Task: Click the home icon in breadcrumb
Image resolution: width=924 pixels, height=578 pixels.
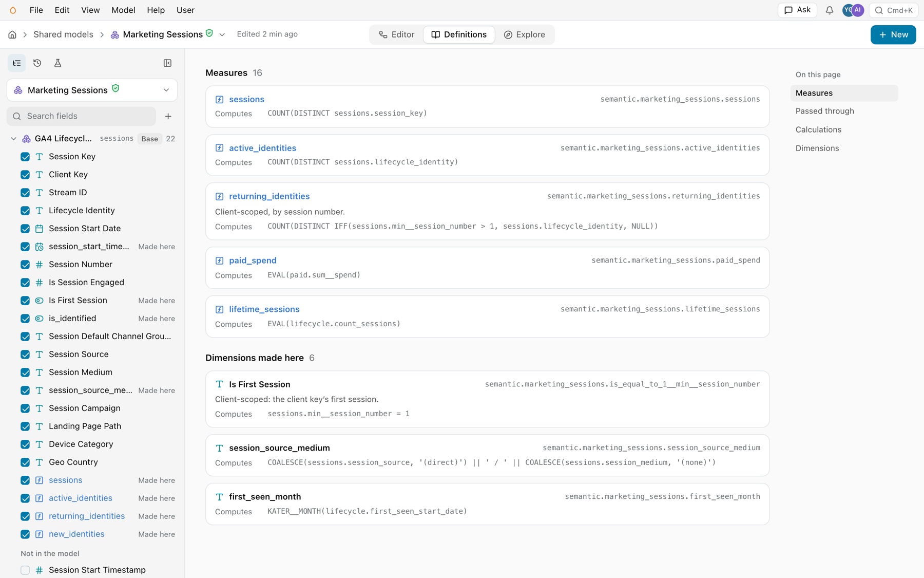Action: click(12, 34)
